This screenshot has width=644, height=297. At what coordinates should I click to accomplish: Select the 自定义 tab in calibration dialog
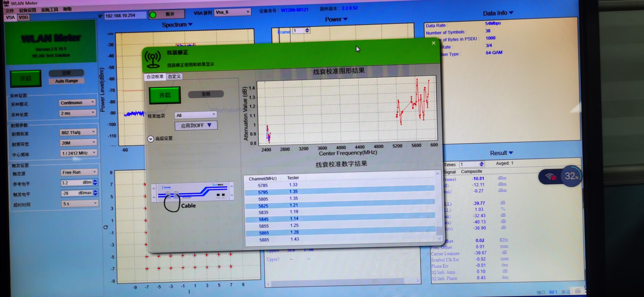[174, 77]
